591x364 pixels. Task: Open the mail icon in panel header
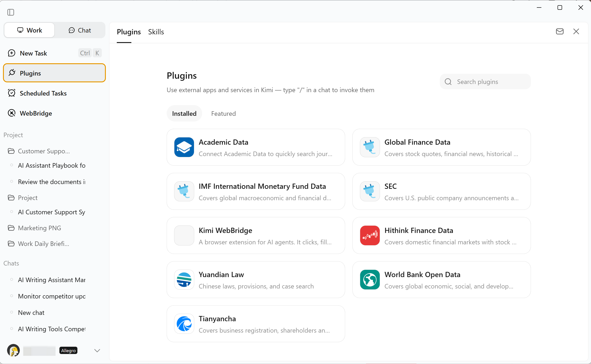pyautogui.click(x=560, y=32)
